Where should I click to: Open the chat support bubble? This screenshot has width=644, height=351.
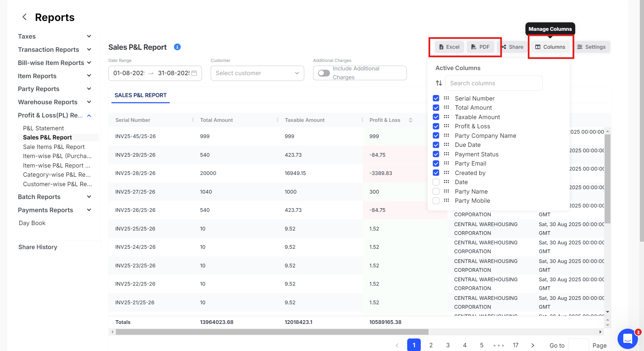point(627,338)
